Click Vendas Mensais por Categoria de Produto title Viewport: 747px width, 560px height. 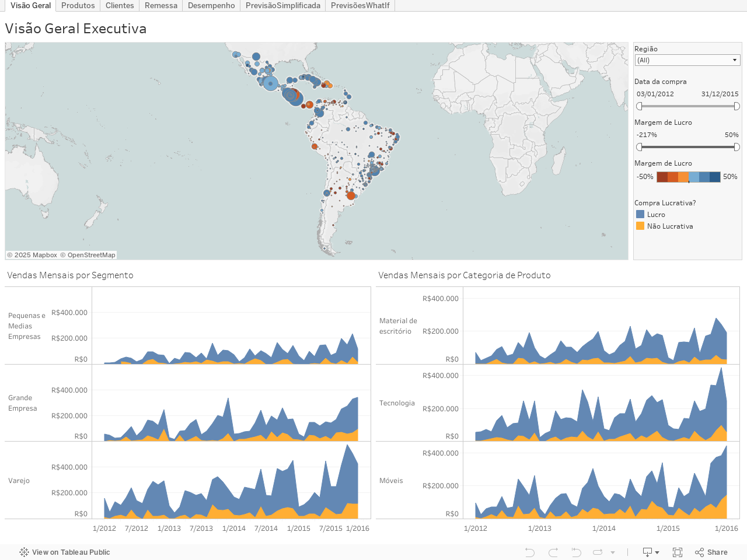coord(465,275)
